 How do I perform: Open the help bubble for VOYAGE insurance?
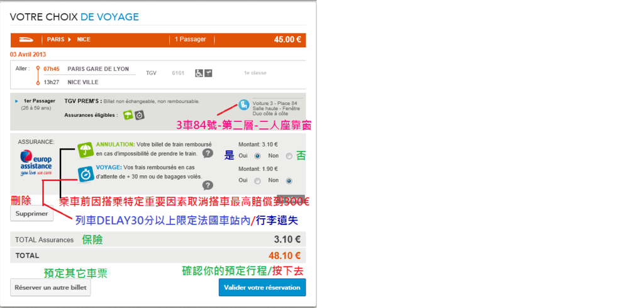(208, 185)
